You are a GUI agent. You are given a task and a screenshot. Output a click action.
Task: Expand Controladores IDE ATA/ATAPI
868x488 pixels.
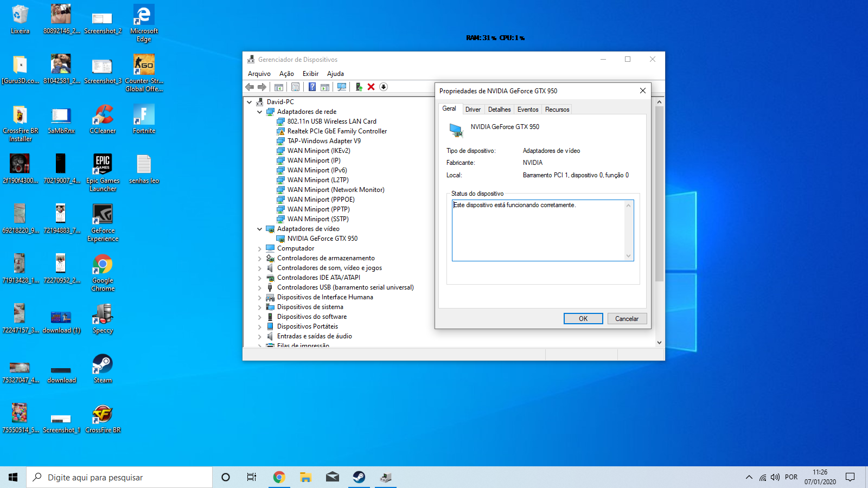(260, 278)
